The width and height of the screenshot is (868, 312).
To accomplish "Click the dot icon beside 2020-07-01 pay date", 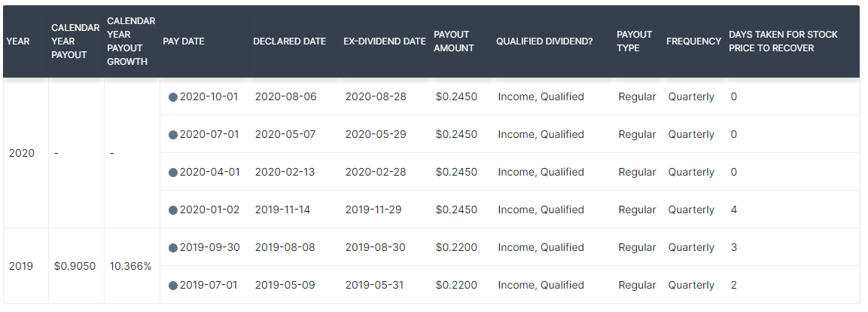I will (172, 135).
